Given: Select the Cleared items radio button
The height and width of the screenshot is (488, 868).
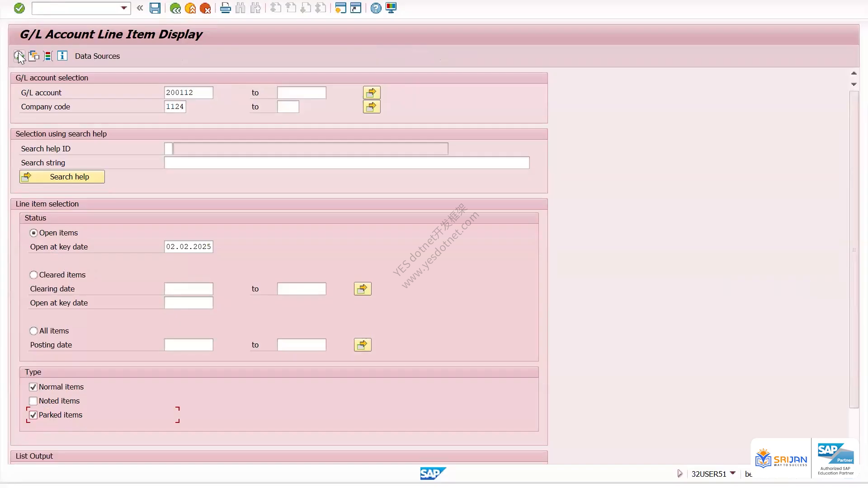Looking at the screenshot, I should coord(33,275).
